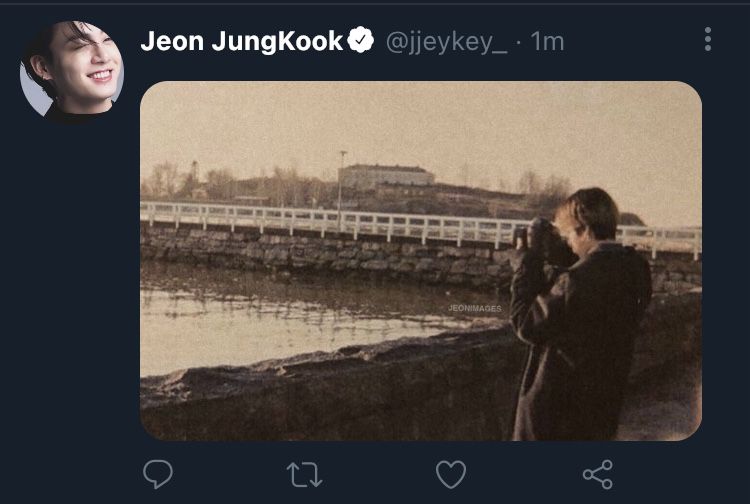The width and height of the screenshot is (750, 504).
Task: Open the smiling profile avatar
Action: click(x=72, y=71)
